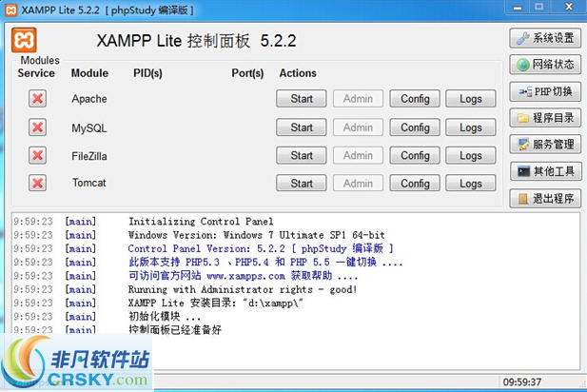Toggle the MySQL service install checkbox
The image size is (587, 392).
tap(37, 127)
